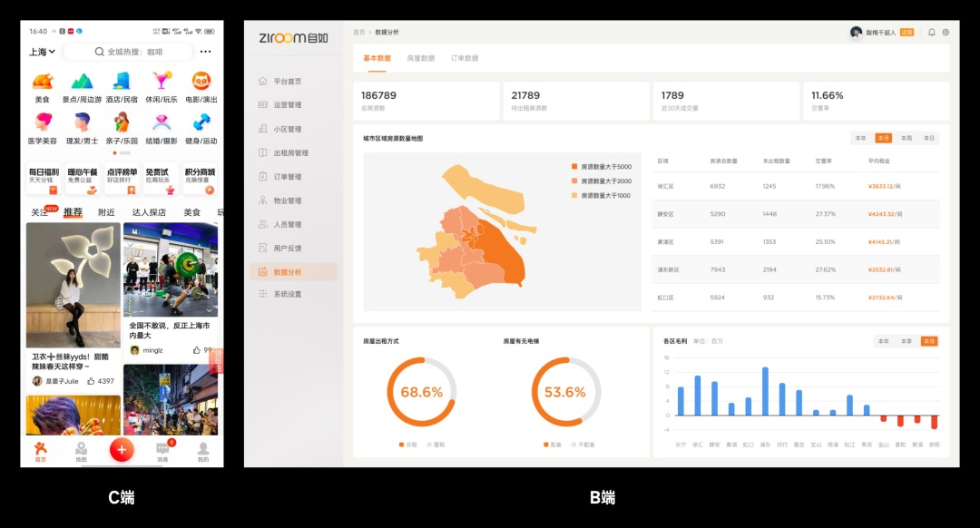
Task: Click the 186789 总房源数 stat card
Action: click(x=426, y=102)
